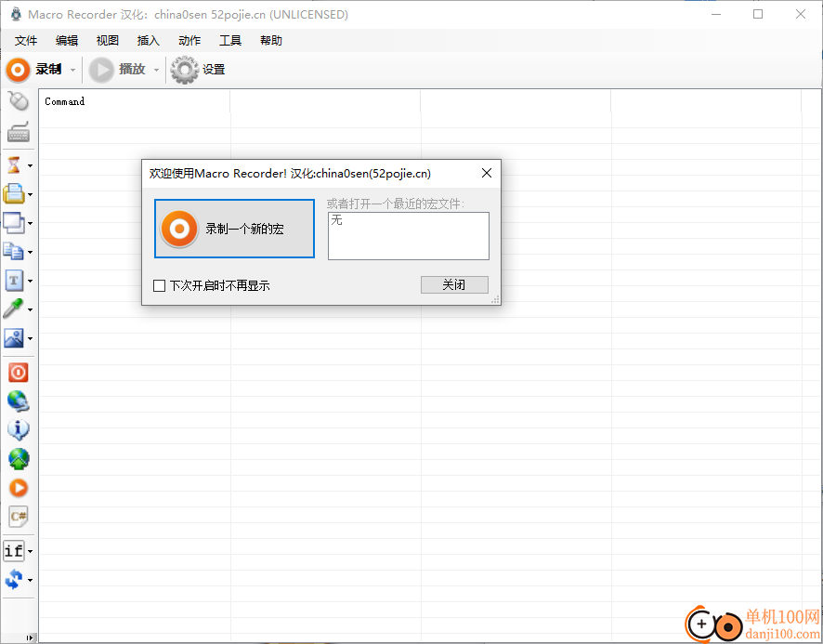The height and width of the screenshot is (644, 823).
Task: Click the file copy documents icon
Action: 14,252
